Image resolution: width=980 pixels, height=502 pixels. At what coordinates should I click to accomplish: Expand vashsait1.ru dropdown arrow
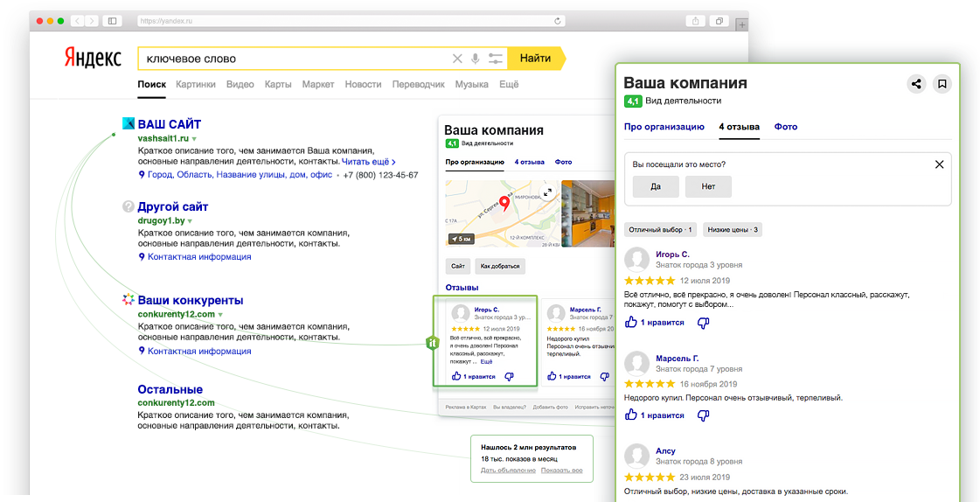pyautogui.click(x=194, y=138)
